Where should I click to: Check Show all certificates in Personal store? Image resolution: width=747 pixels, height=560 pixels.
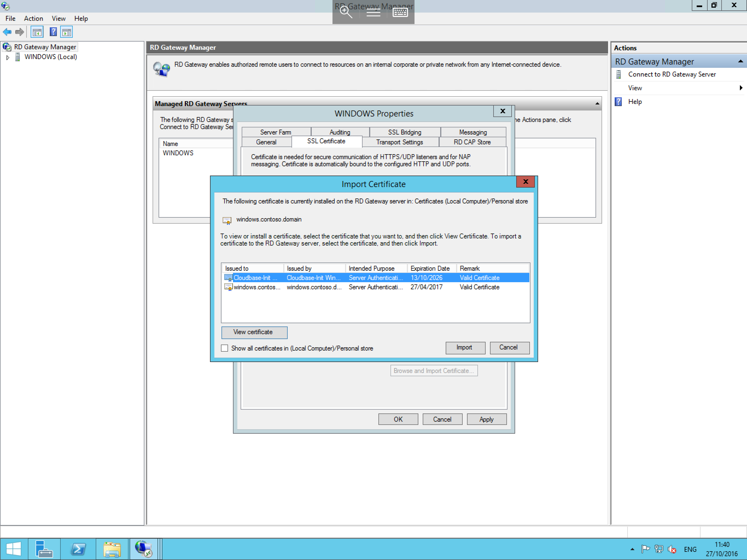224,348
